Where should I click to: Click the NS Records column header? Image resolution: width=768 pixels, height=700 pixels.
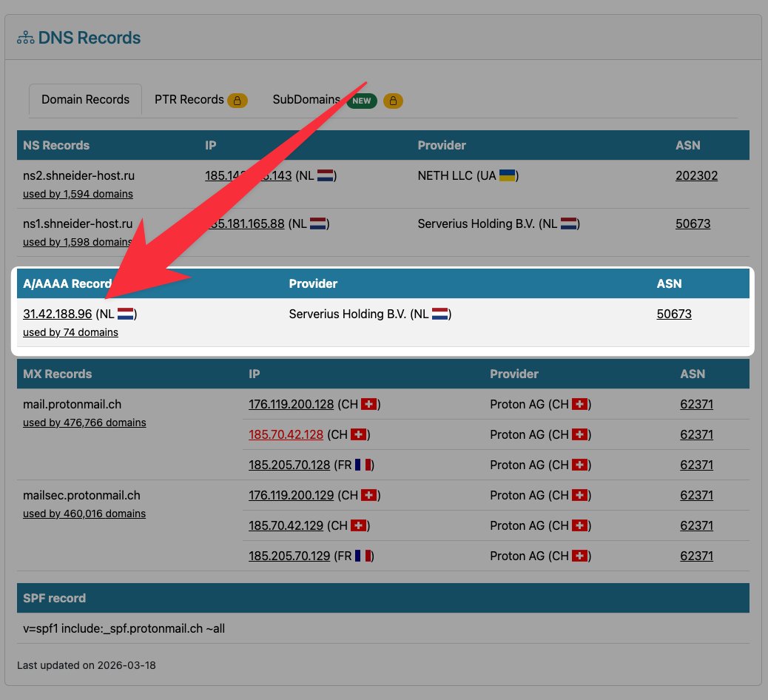(56, 145)
